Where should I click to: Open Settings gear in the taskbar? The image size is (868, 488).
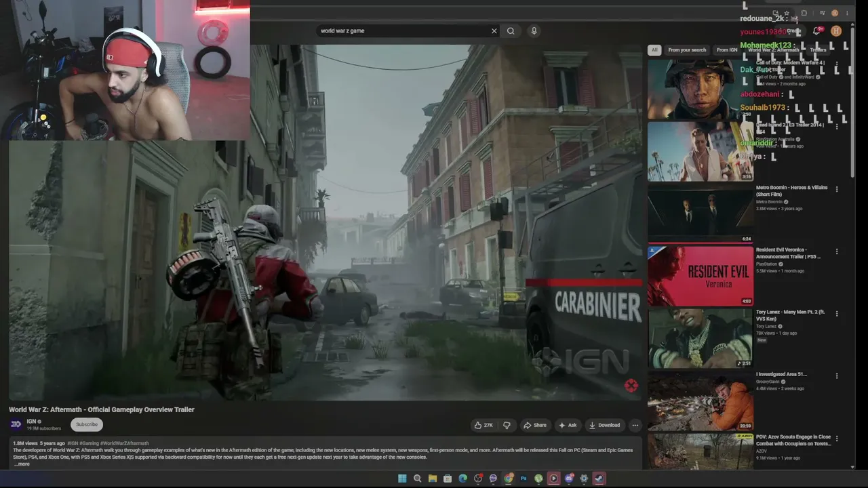(x=584, y=479)
